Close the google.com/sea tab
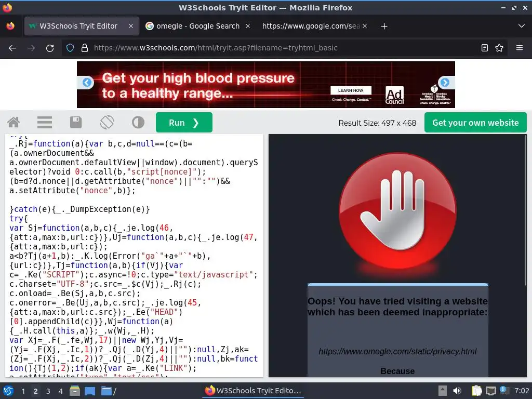The height and width of the screenshot is (399, 532). pos(364,26)
